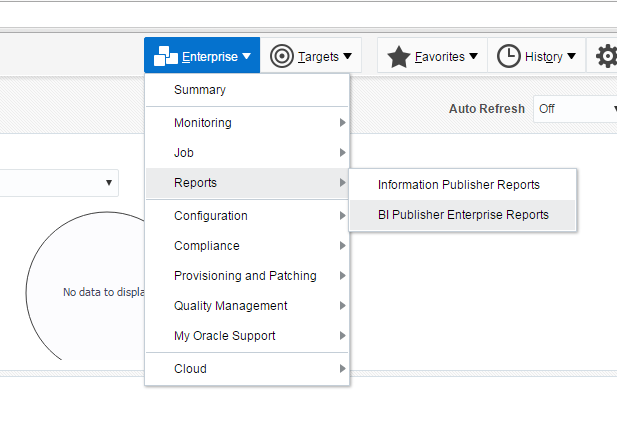Screen dimensions: 617x428
Task: Open the Enterprise menu
Action: [202, 55]
